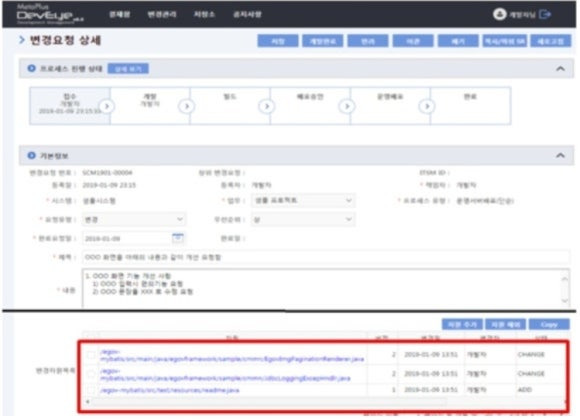Click the file table horizontal scrollbar
The width and height of the screenshot is (580, 420).
coord(268,401)
